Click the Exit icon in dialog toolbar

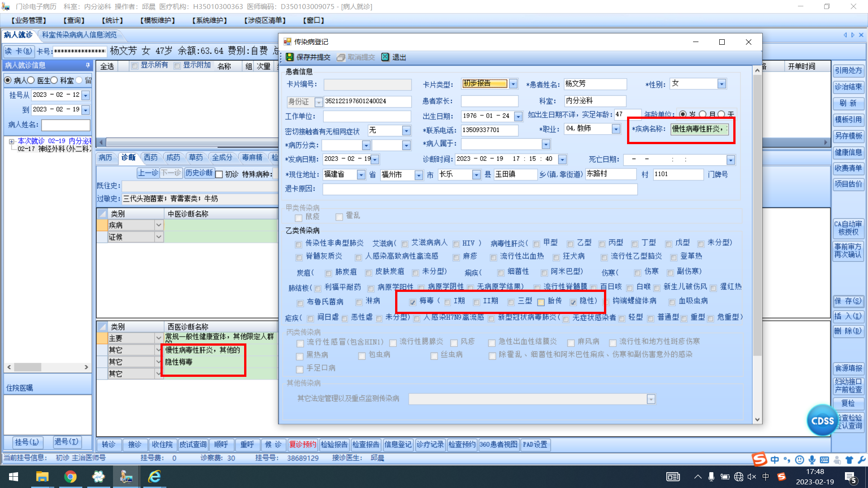pos(385,57)
